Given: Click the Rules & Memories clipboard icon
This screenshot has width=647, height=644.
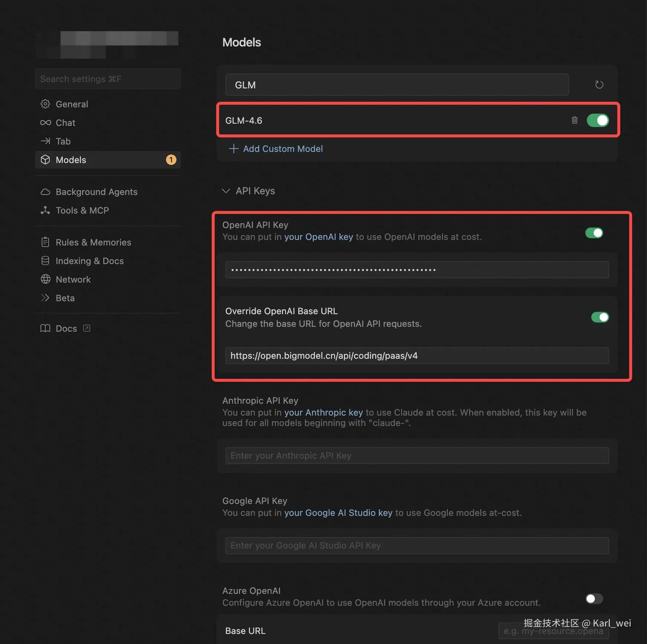Looking at the screenshot, I should click(45, 242).
